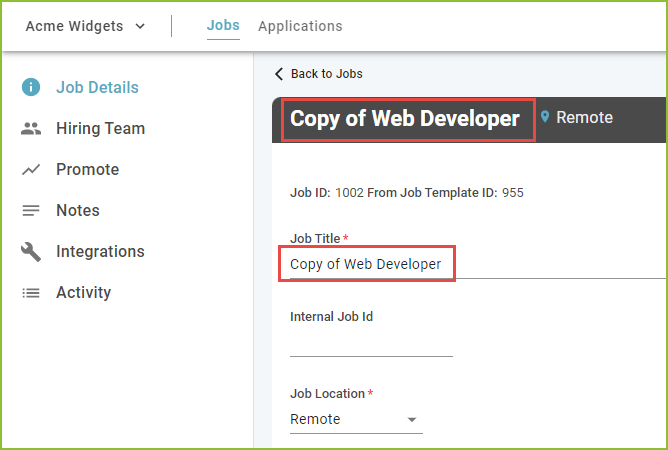The image size is (668, 450).
Task: Click the From Job Template ID 955 text
Action: point(445,193)
